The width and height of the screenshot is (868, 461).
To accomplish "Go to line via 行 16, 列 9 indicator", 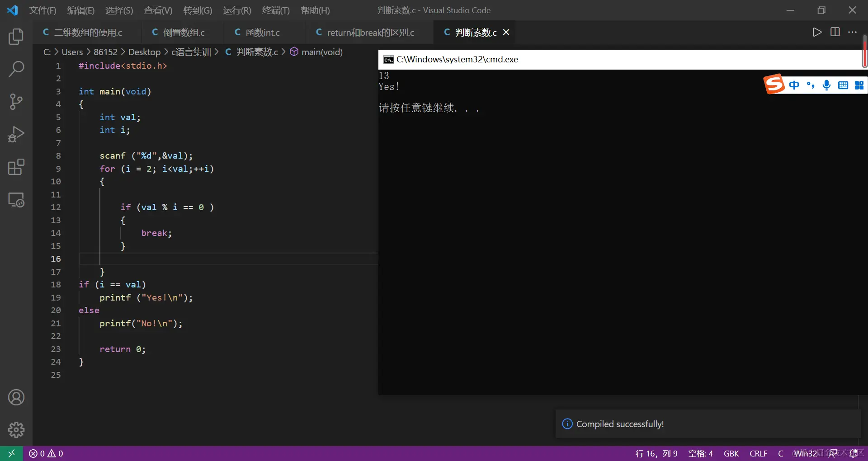I will (x=656, y=453).
